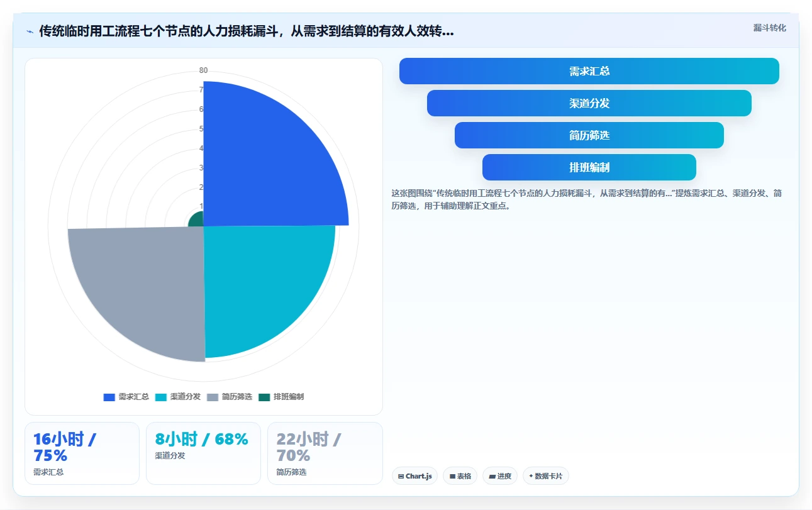Click the 传统临时用工流程 title text
Viewport: 812px width, 510px height.
click(247, 31)
